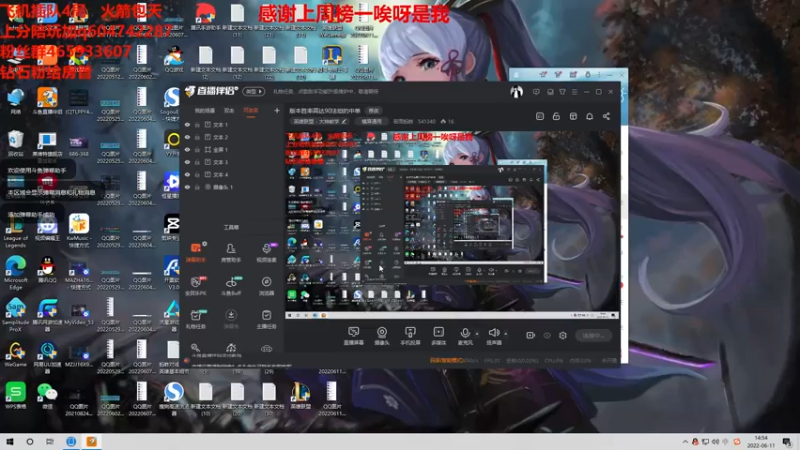Viewport: 800px width, 450px height.
Task: Open the 礼物任务 tool in 直播伴侣
Action: pyautogui.click(x=195, y=319)
